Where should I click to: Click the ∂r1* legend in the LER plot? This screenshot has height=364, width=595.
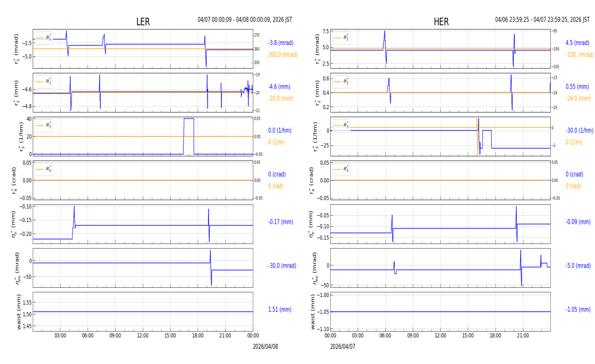pyautogui.click(x=44, y=38)
